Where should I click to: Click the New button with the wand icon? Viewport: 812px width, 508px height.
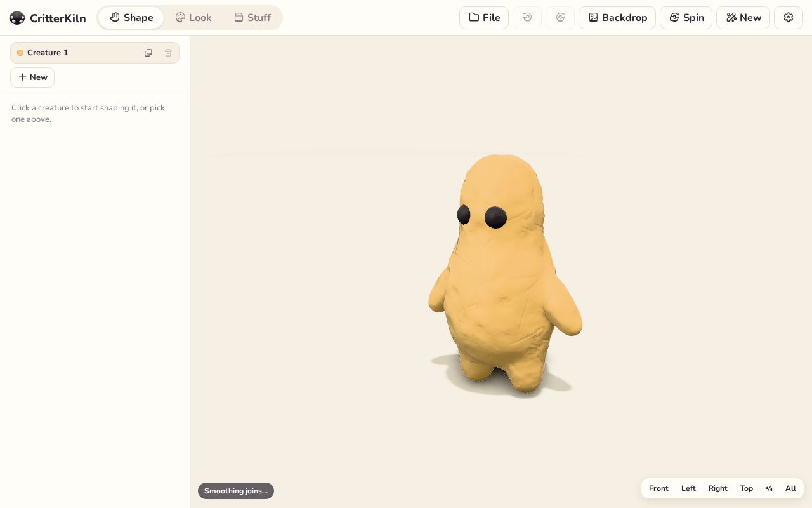743,18
